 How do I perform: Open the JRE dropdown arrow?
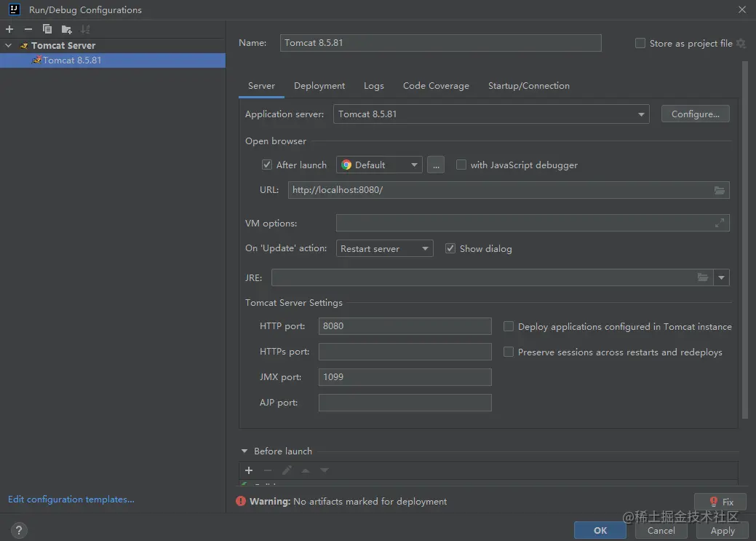tap(721, 277)
